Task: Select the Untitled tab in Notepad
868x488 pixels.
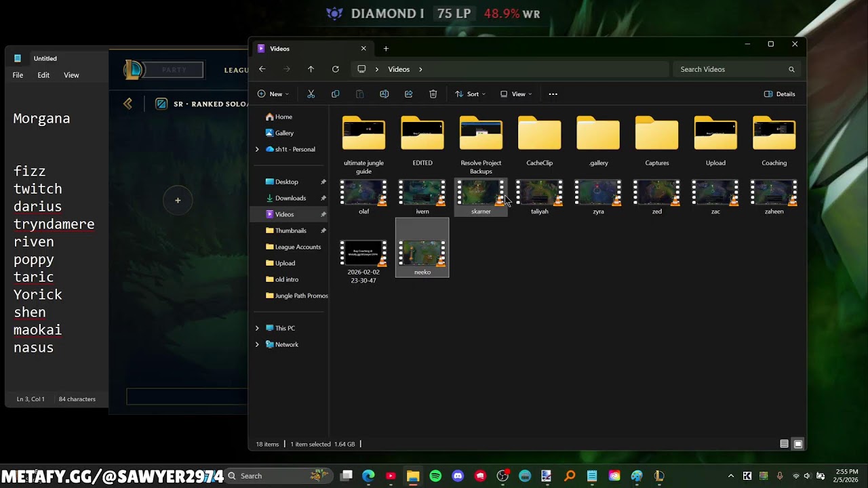Action: point(45,58)
